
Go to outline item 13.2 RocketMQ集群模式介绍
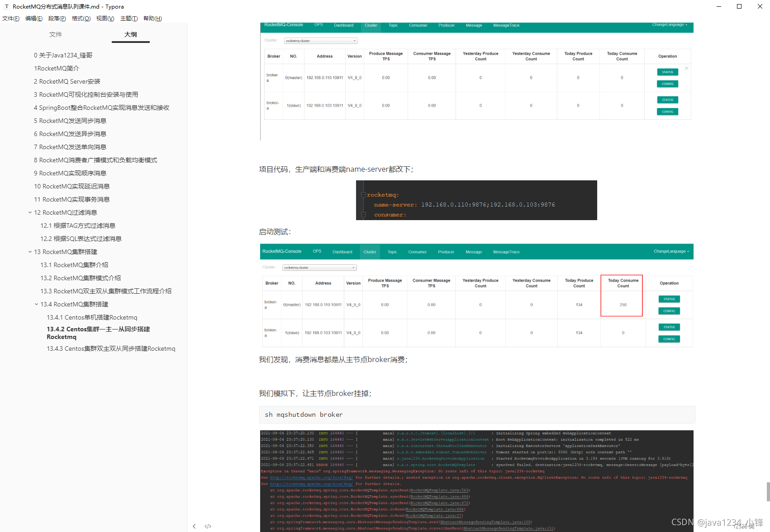pos(81,278)
